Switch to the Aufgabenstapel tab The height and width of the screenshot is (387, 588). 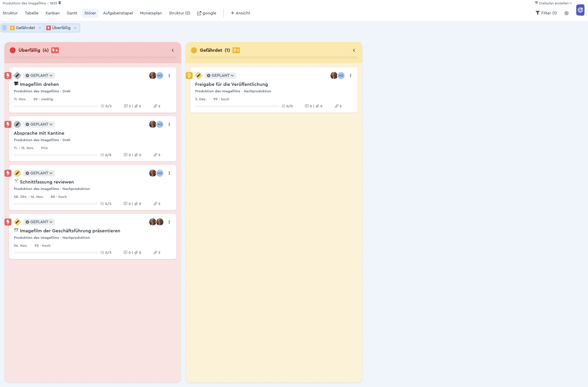118,13
